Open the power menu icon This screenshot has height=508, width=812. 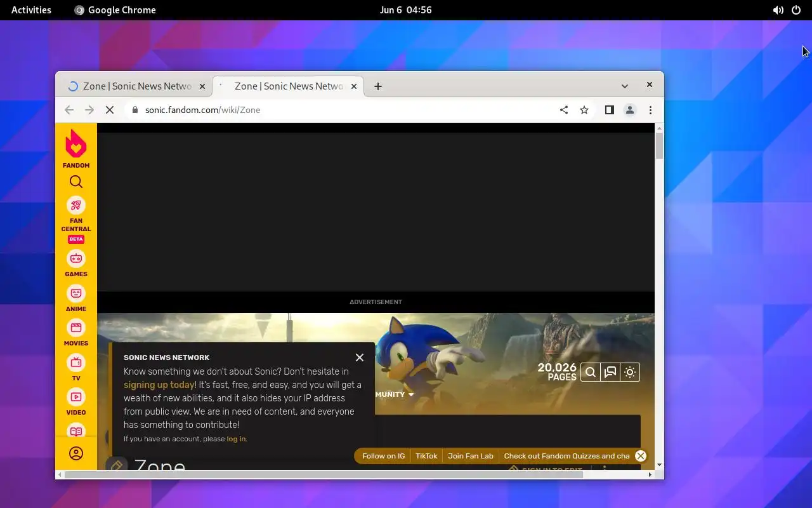pyautogui.click(x=796, y=10)
